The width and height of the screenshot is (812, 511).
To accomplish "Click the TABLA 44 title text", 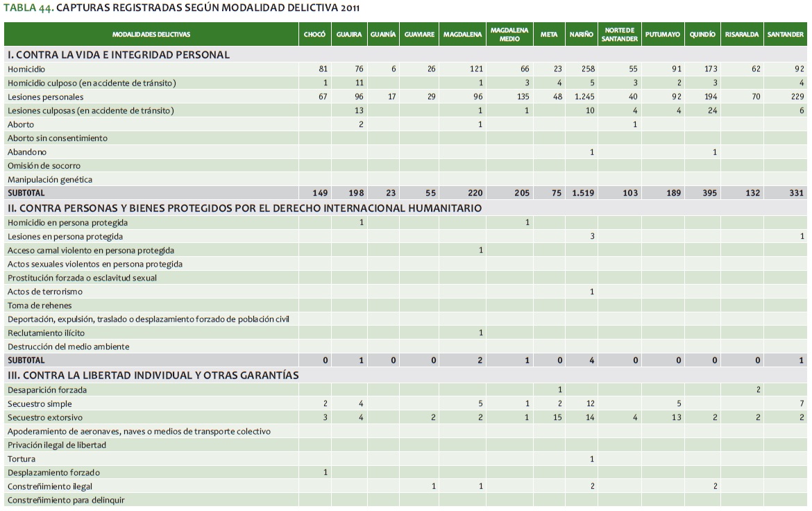I will (182, 8).
